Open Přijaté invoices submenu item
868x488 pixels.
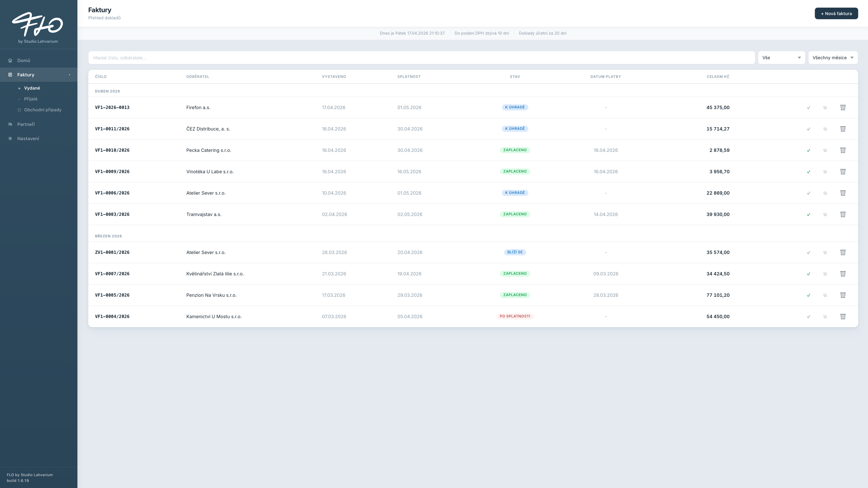point(31,99)
